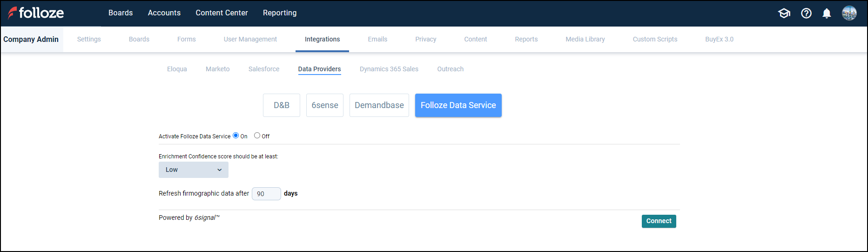This screenshot has width=868, height=252.
Task: Click the refresh days input field
Action: coord(266,194)
